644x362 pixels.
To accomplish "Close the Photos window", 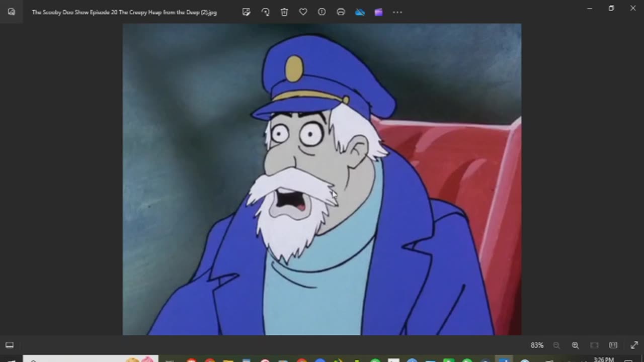I will click(x=633, y=8).
